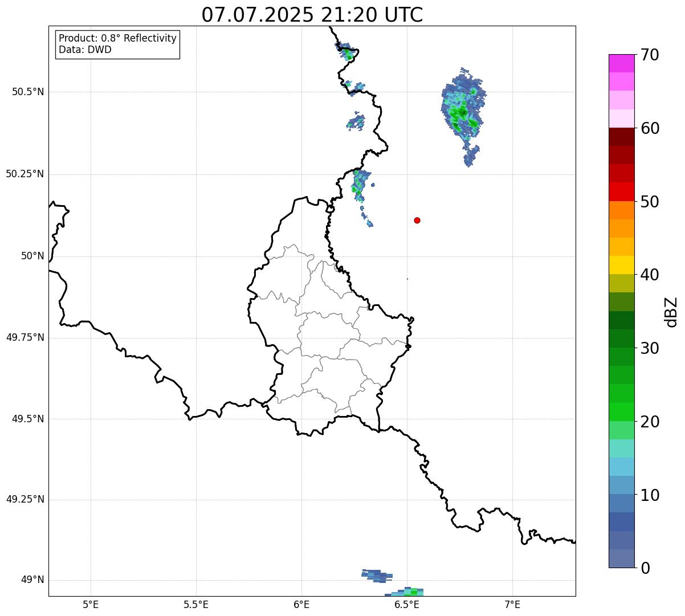This screenshot has width=685, height=616.
Task: Click the 'dBZ' colorbar axis label
Action: pos(671,312)
